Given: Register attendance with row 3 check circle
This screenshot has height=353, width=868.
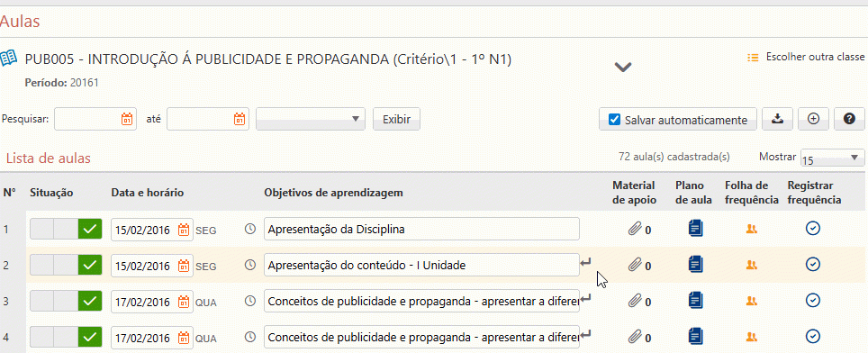Looking at the screenshot, I should pos(813,301).
